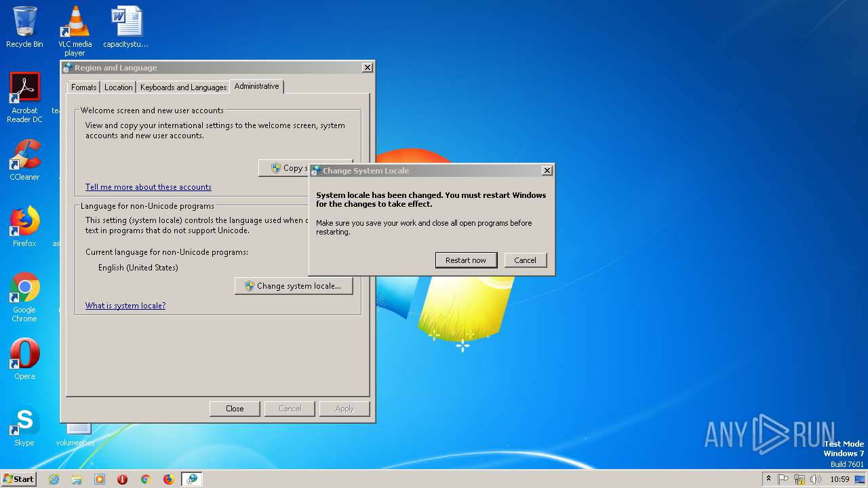Open Internet Explorer from taskbar
Viewport: 868px width, 488px height.
(x=54, y=479)
